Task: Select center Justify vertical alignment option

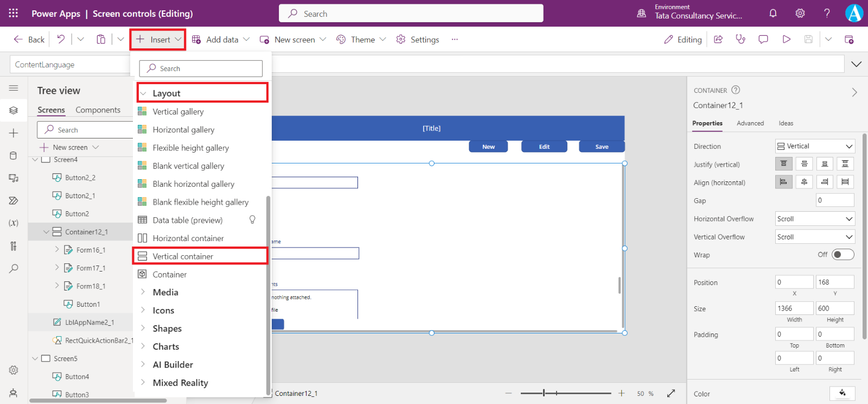Action: coord(804,164)
